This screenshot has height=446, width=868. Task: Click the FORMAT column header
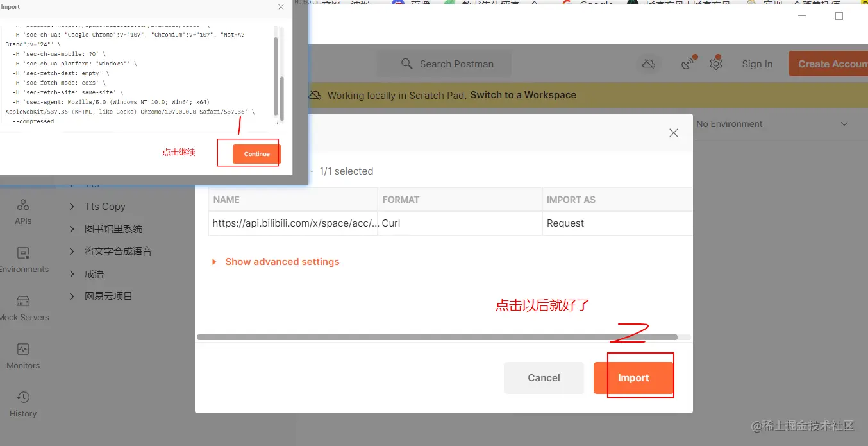click(x=460, y=200)
